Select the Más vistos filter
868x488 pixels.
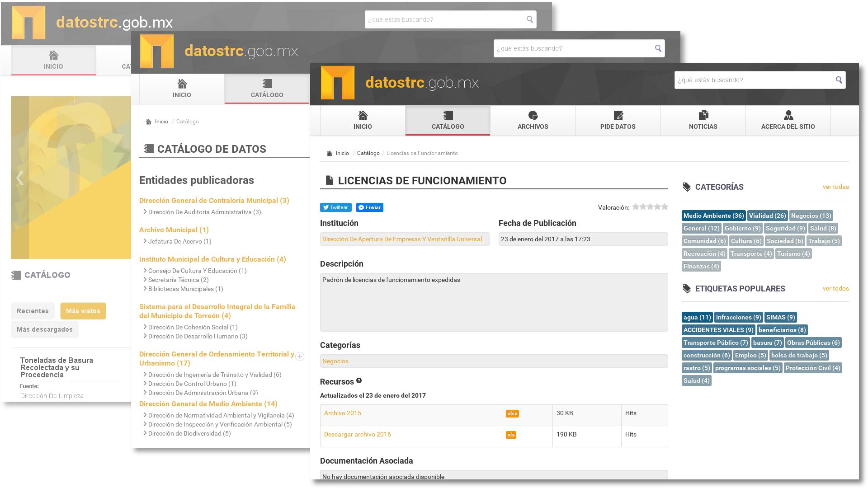83,311
